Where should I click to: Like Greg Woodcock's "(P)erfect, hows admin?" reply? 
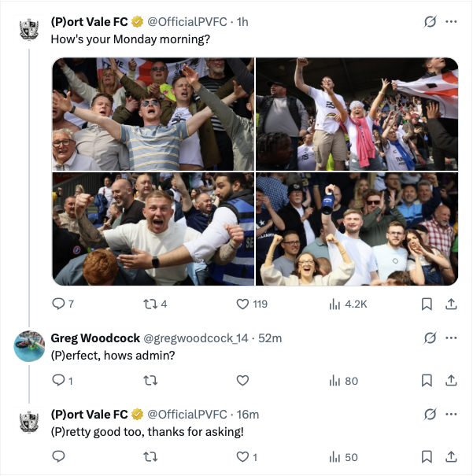(242, 380)
